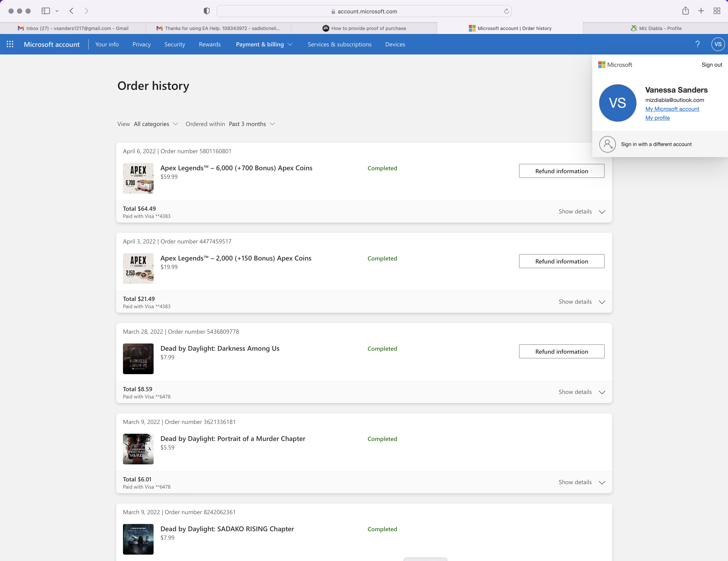Image resolution: width=728 pixels, height=561 pixels.
Task: Click order number 5801160801 text
Action: coord(196,152)
